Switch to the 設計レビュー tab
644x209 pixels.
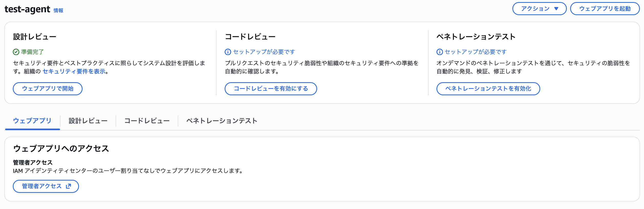(88, 121)
